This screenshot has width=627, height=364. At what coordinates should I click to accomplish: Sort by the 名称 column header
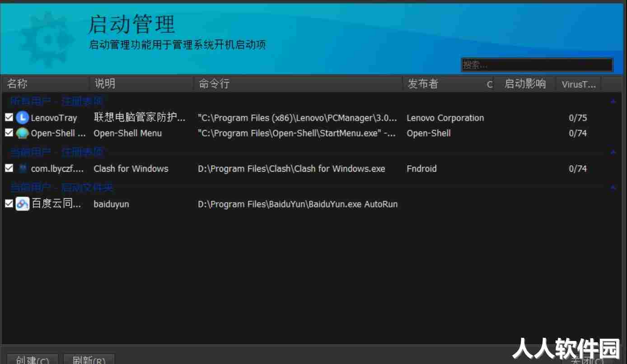[46, 84]
